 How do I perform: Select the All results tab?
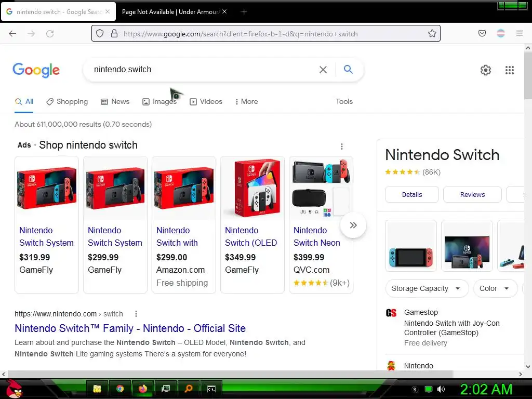coord(24,101)
